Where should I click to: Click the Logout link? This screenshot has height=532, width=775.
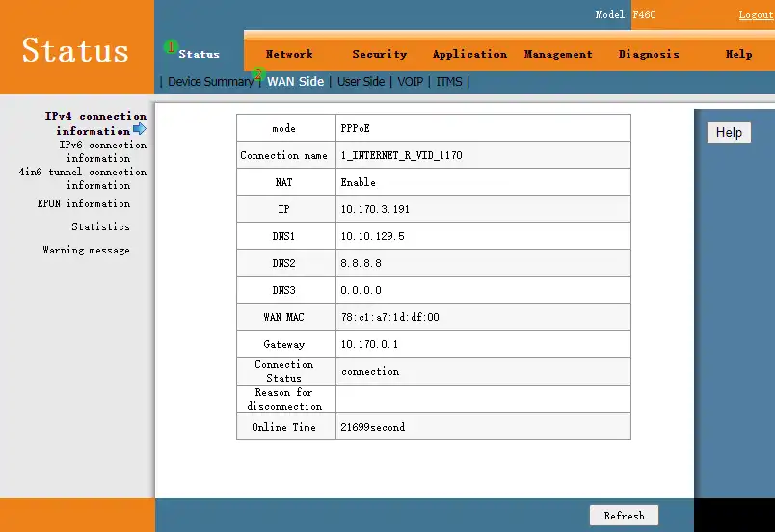point(756,15)
